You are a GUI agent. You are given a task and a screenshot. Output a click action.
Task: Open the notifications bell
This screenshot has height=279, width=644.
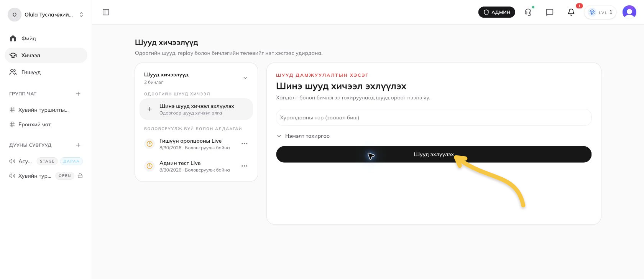point(571,12)
